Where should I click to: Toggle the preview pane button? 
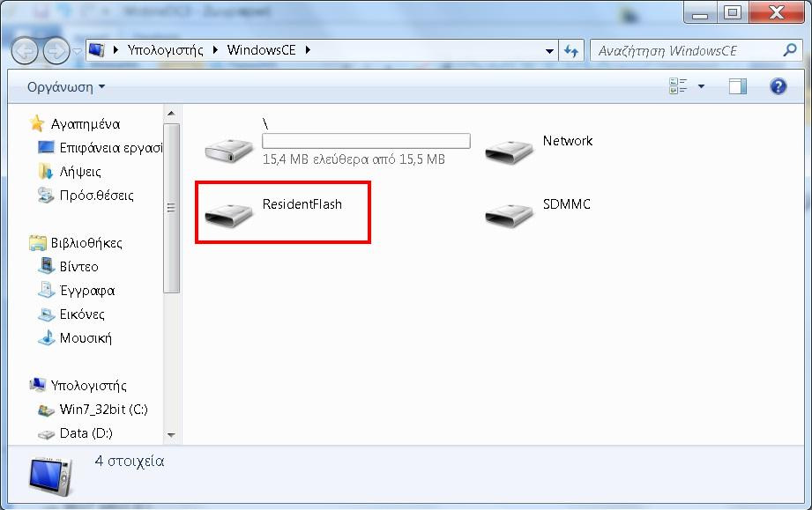(737, 85)
